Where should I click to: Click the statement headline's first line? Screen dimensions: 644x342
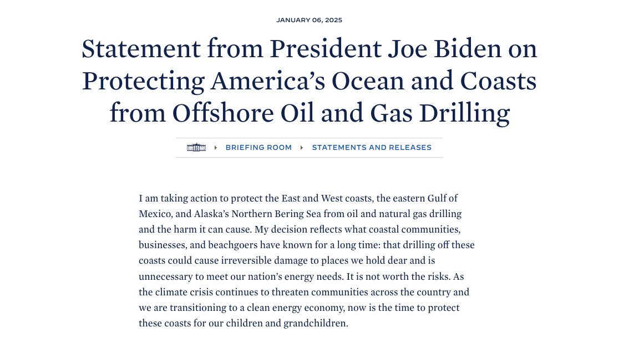point(309,49)
